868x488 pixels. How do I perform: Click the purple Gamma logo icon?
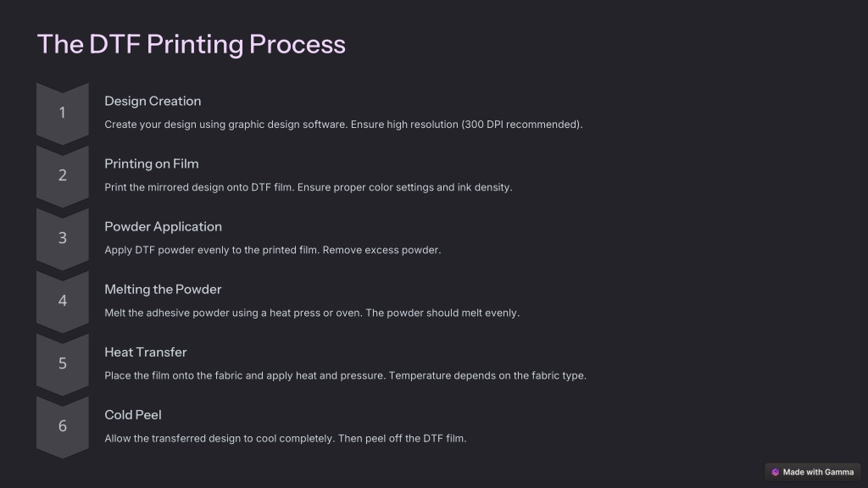point(775,472)
